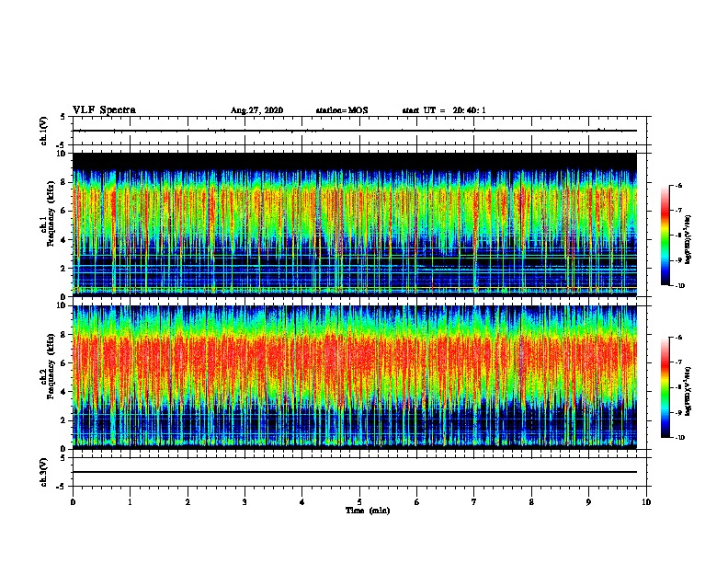Click the time axis tick label "2"
Screen dimensions: 728x563
[188, 502]
